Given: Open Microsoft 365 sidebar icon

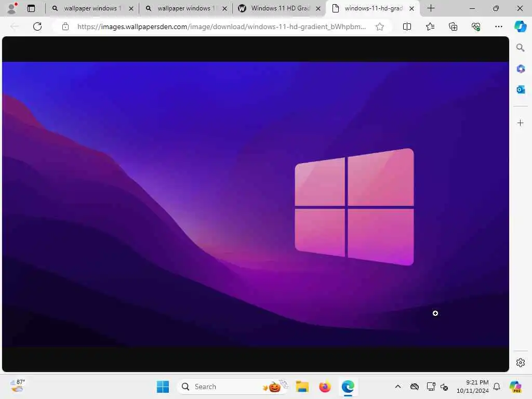Looking at the screenshot, I should [x=521, y=69].
